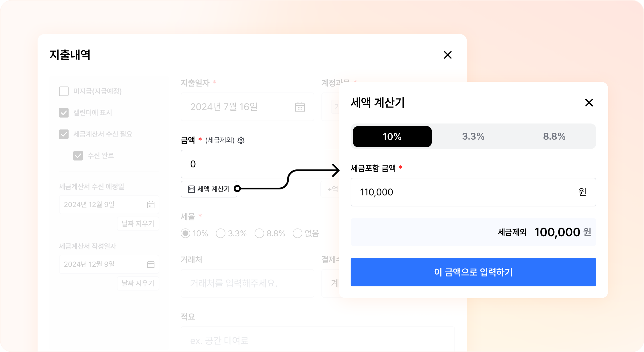Click calendar icon for 세금계산서 작성일자
Image resolution: width=644 pixels, height=352 pixels.
(151, 264)
